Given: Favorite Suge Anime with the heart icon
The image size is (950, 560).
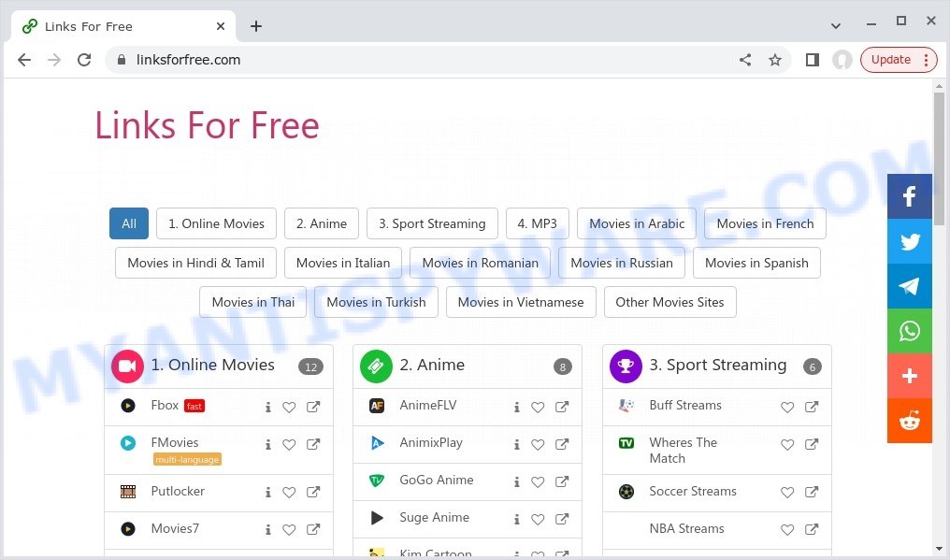Looking at the screenshot, I should (538, 520).
